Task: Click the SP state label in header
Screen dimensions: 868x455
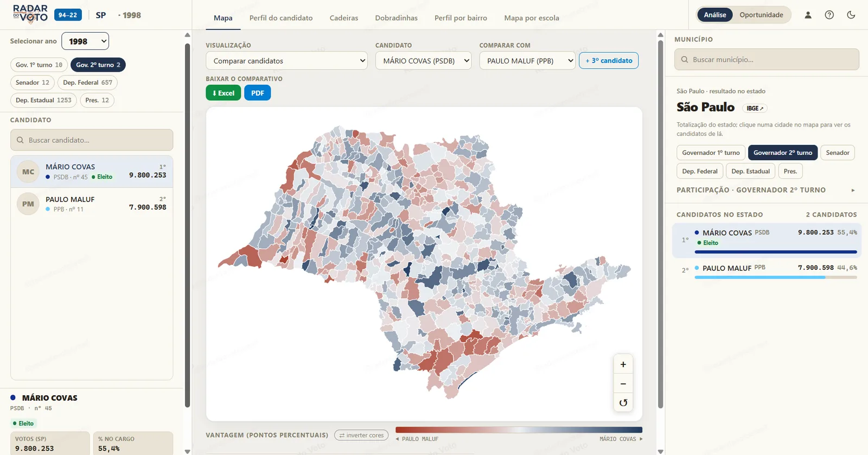Action: (x=101, y=15)
